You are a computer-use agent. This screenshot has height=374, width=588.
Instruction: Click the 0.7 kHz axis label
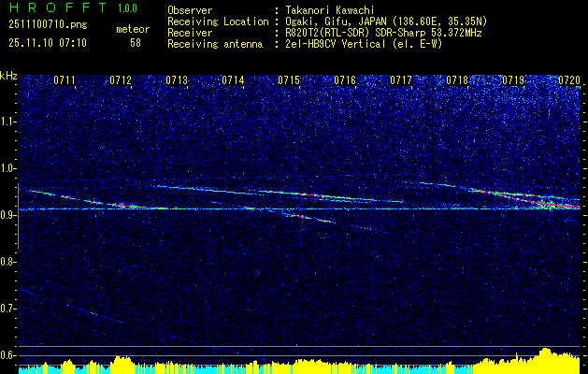pos(9,309)
